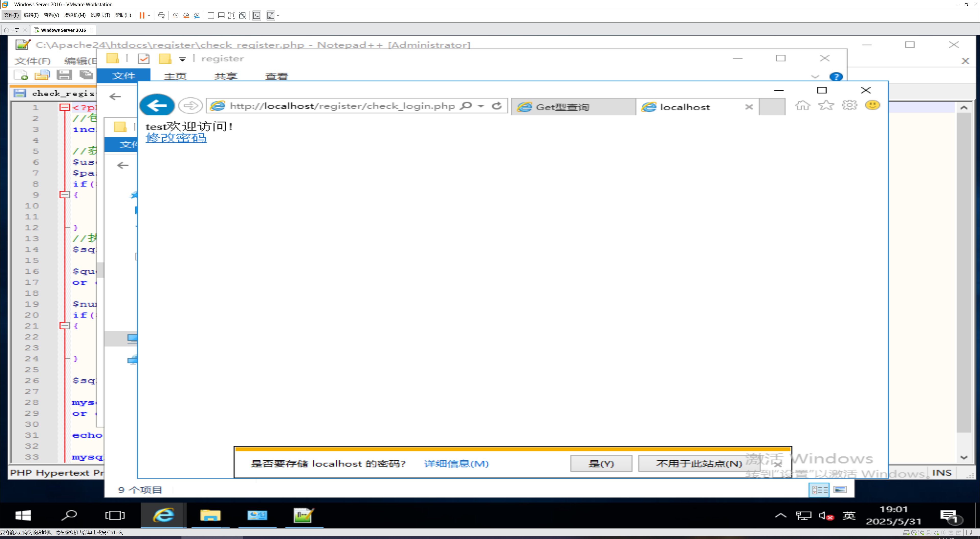
Task: Click the smiley feedback icon
Action: pyautogui.click(x=872, y=105)
